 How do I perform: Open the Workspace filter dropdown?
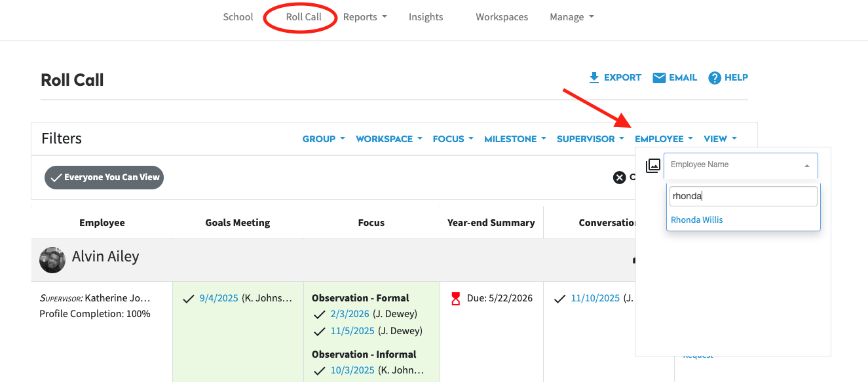click(388, 139)
